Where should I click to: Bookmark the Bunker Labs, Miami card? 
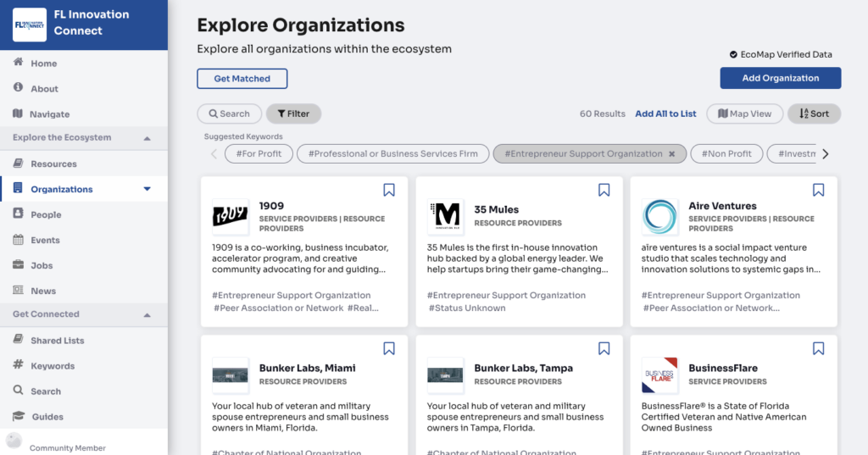[389, 348]
